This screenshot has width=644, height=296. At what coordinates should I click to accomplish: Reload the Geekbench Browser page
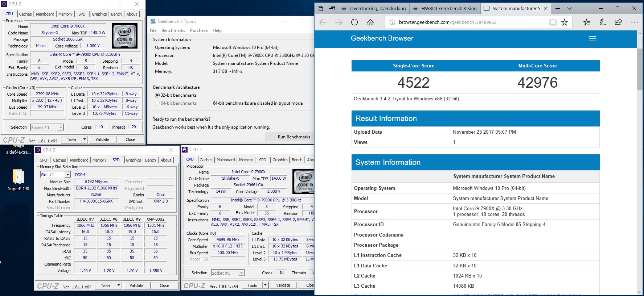pos(354,22)
